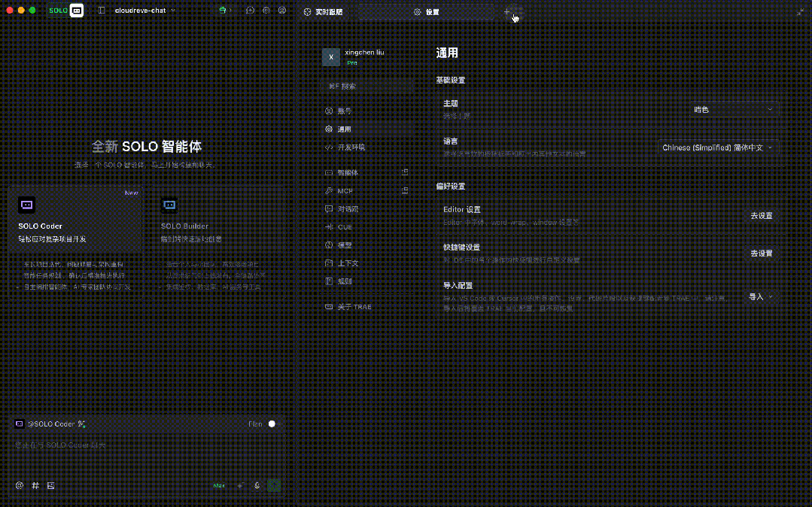Click external-link icon beside 智能体

[405, 172]
